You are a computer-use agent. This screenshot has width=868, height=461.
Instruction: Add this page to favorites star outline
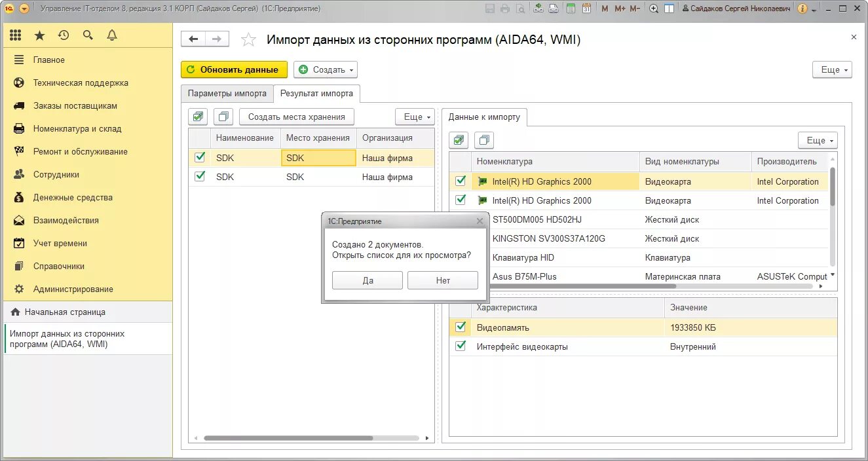(248, 40)
